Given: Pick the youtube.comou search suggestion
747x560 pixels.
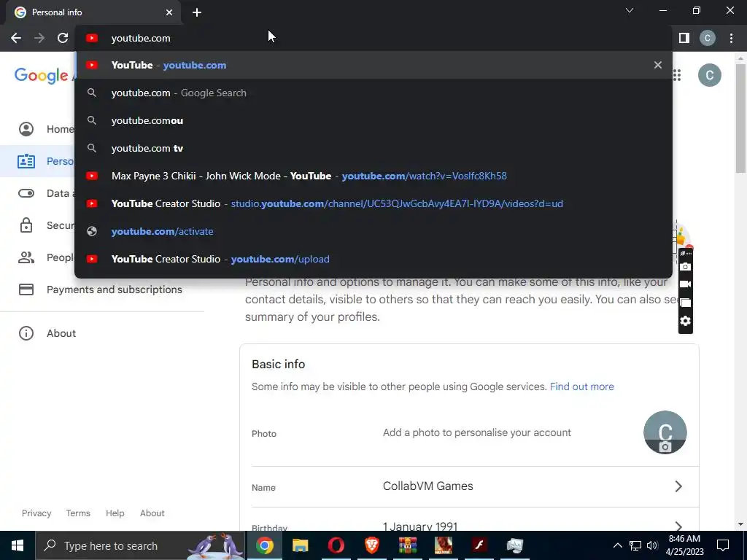Looking at the screenshot, I should [x=373, y=120].
